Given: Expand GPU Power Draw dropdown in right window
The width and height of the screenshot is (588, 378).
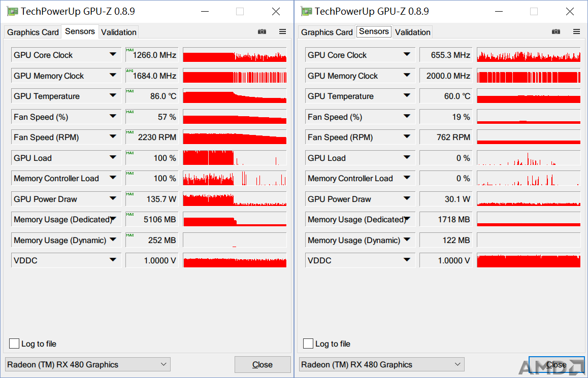Looking at the screenshot, I should [407, 198].
